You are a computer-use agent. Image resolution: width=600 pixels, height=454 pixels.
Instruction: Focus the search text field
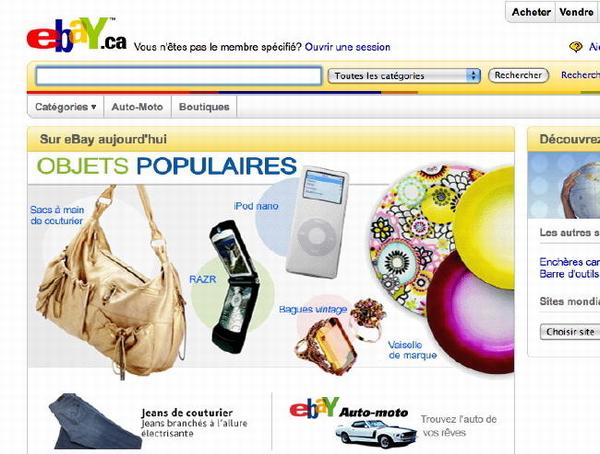178,76
